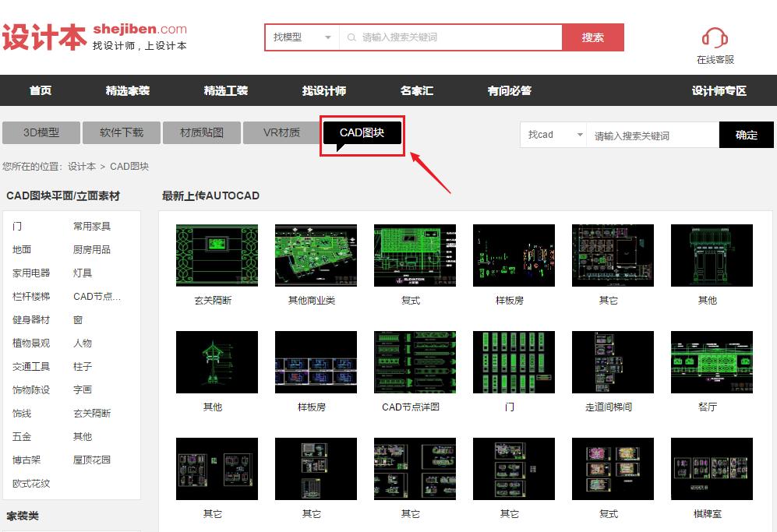Open the 3D模型 tab
Image resolution: width=777 pixels, height=532 pixels.
(41, 132)
